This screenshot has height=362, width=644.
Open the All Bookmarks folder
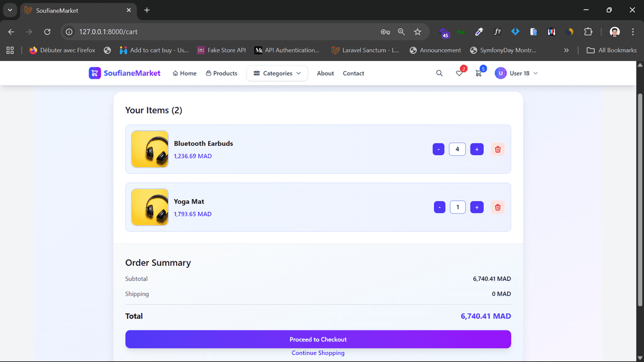pyautogui.click(x=611, y=50)
